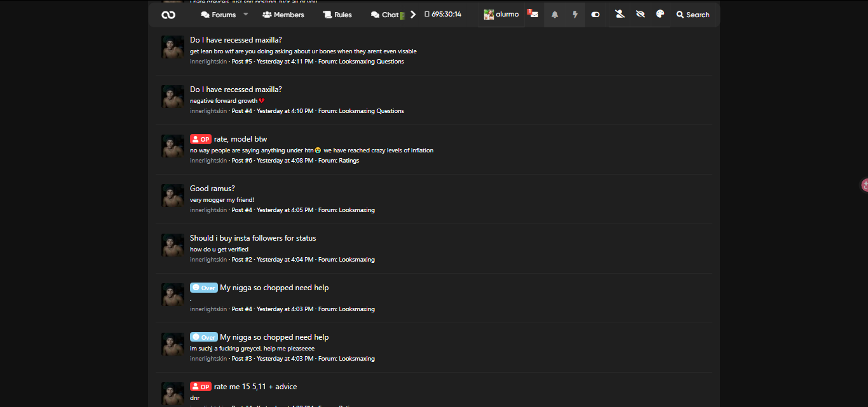Click the red OP badge on 'rate, model btw'
Viewport: 868px width, 407px height.
coord(200,139)
